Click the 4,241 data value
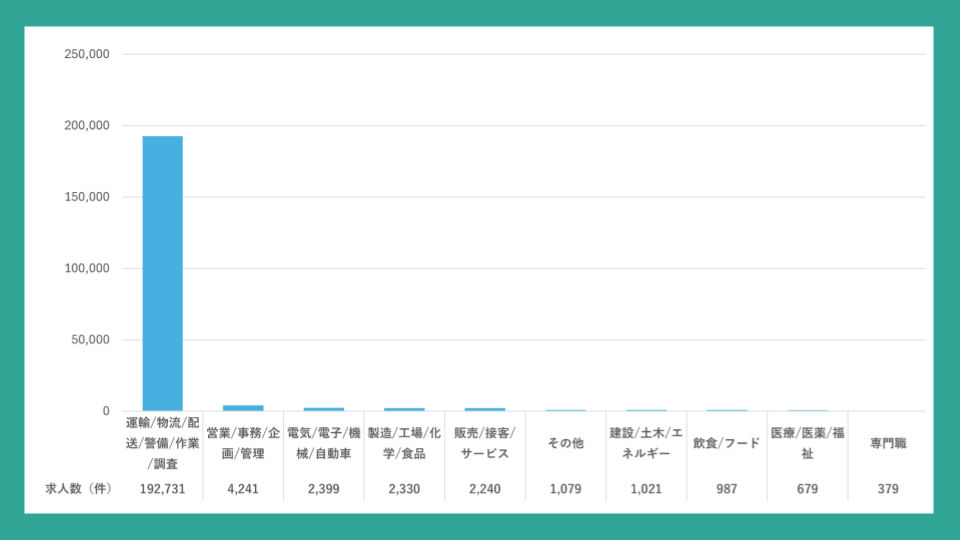Viewport: 960px width, 540px height. (x=243, y=489)
